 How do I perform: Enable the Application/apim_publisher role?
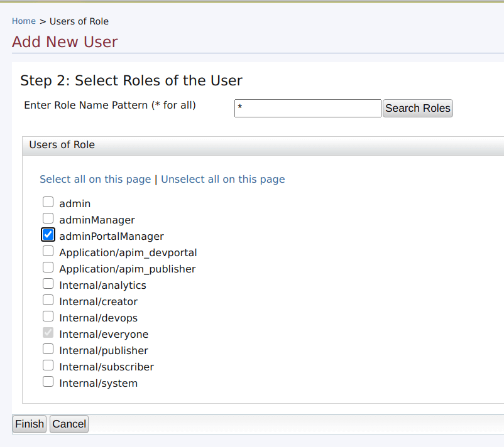coord(48,267)
